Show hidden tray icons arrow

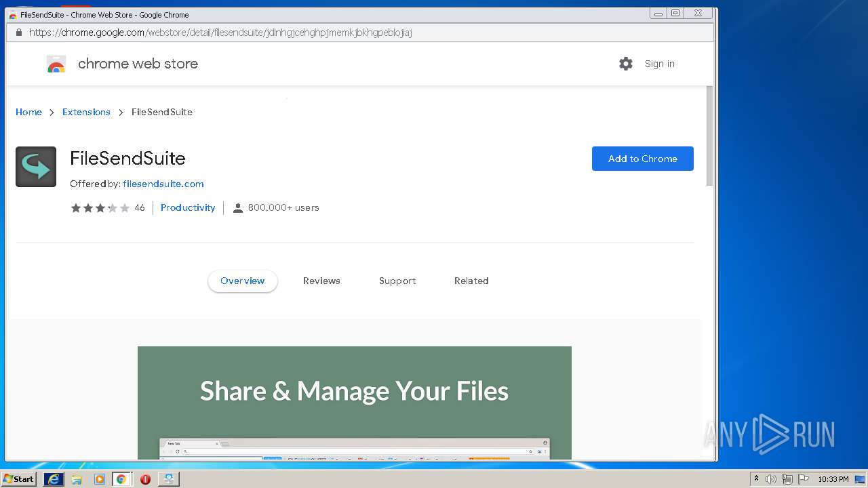(x=756, y=479)
